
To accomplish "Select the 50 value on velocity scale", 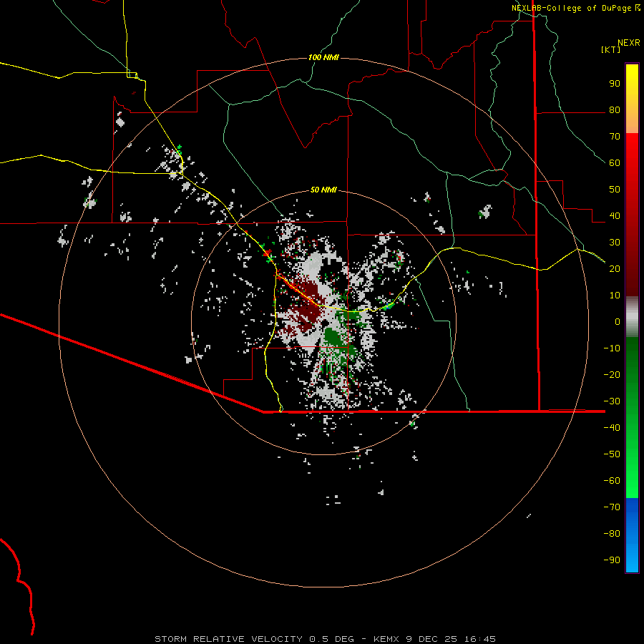I will pos(615,190).
